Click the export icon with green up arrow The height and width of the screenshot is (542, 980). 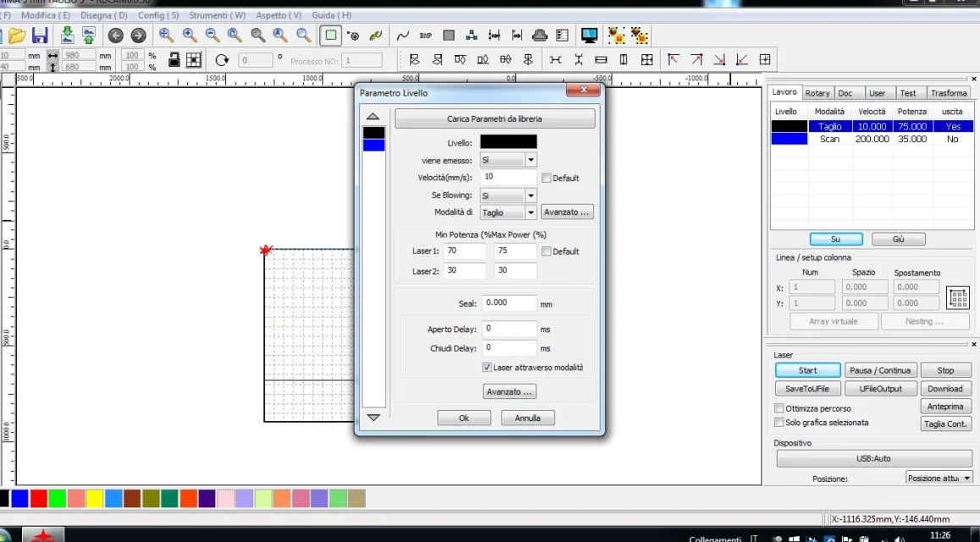tap(89, 36)
